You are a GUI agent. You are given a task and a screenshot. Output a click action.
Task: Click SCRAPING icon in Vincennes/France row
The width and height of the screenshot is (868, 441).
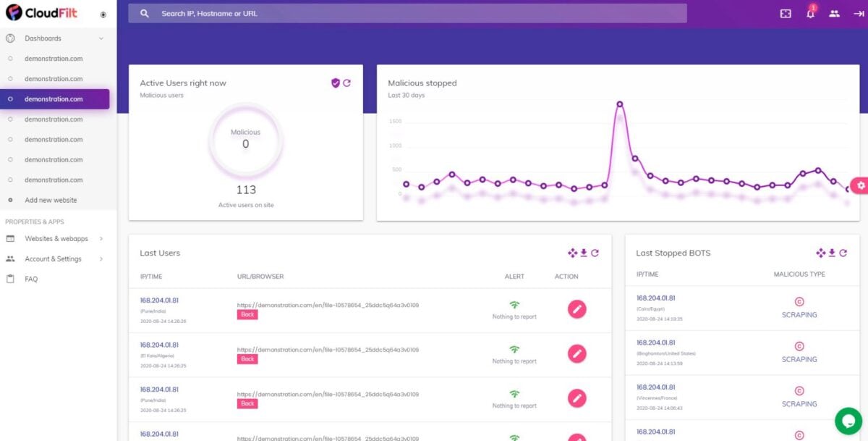(799, 391)
